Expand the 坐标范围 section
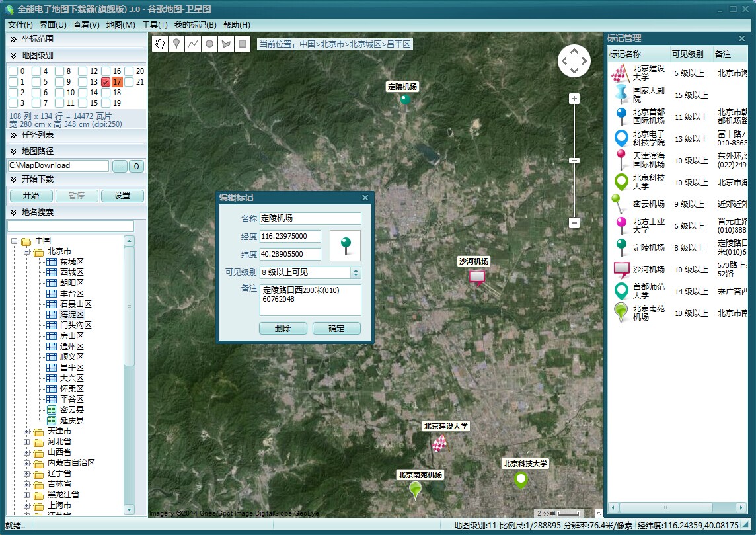The height and width of the screenshot is (535, 756). point(13,39)
